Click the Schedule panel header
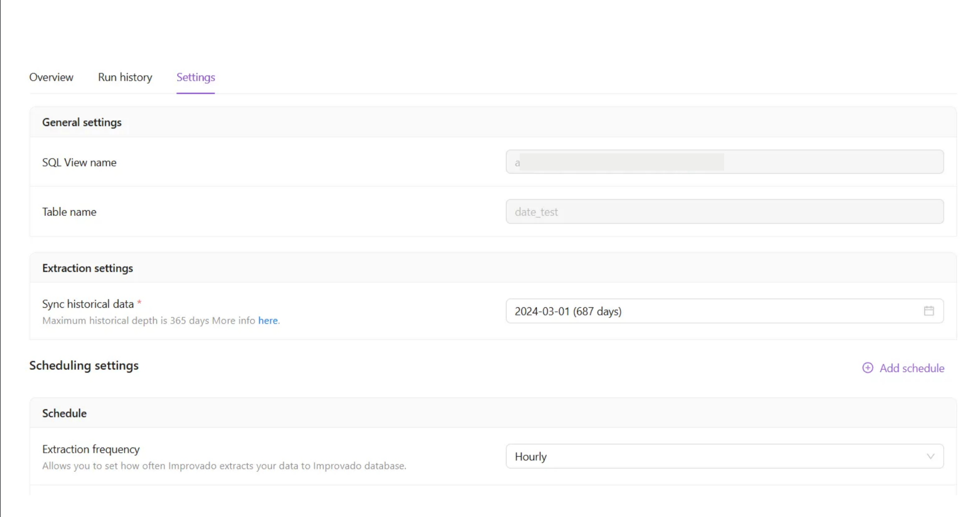The width and height of the screenshot is (980, 517). coord(64,413)
